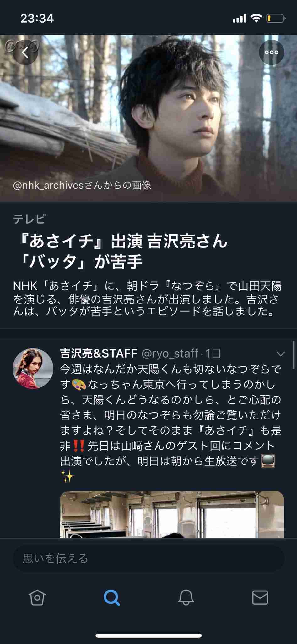Image resolution: width=297 pixels, height=644 pixels.
Task: Tap the scrollbar indicator beside the tweet
Action: (294, 355)
